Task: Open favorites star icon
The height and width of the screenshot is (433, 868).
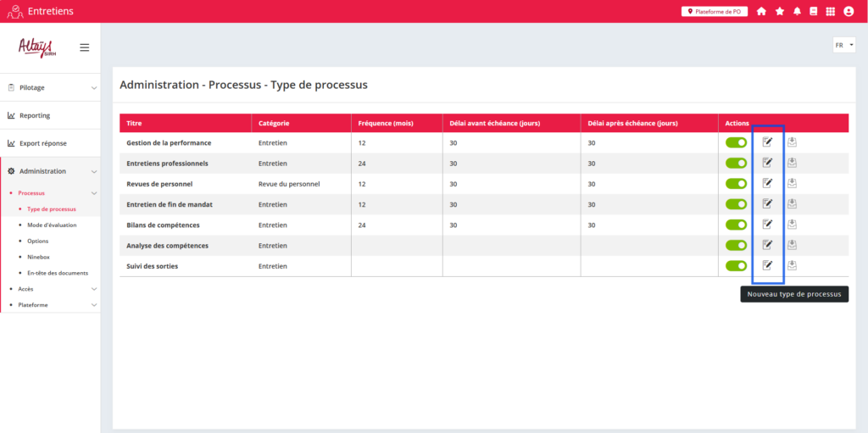Action: (780, 11)
